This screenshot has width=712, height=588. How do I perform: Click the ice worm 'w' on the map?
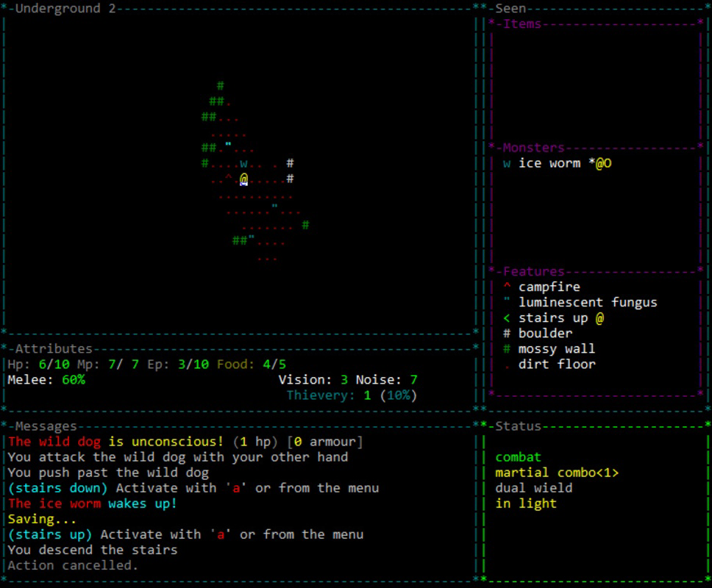point(244,164)
